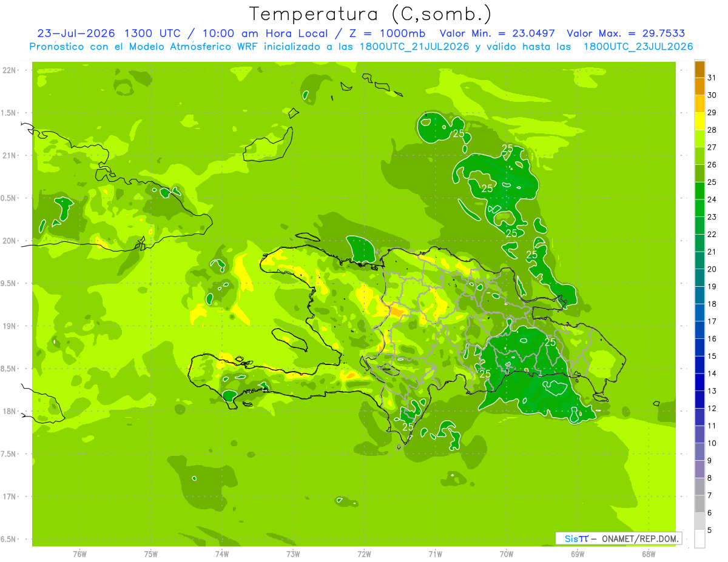728x562 pixels.
Task: Click the 'Z = 1000mb' level text
Action: pos(387,33)
